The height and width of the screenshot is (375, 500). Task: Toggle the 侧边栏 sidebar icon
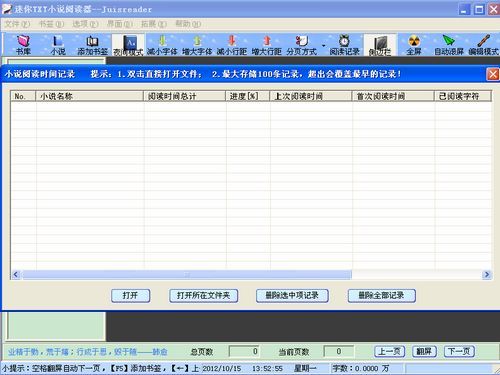point(380,45)
